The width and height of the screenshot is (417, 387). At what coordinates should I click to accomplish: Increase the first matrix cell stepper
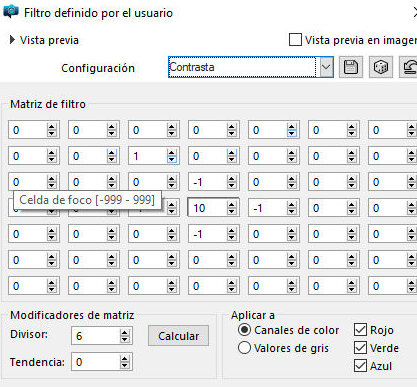[x=51, y=127]
